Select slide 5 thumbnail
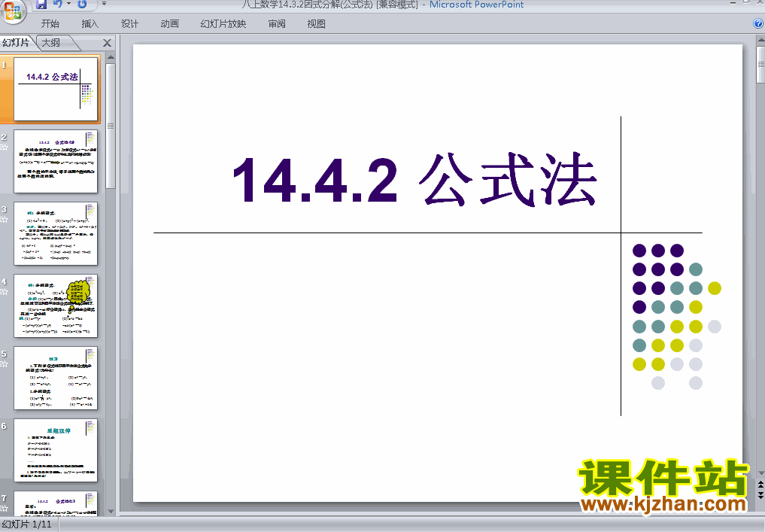This screenshot has width=765, height=532. pyautogui.click(x=56, y=378)
